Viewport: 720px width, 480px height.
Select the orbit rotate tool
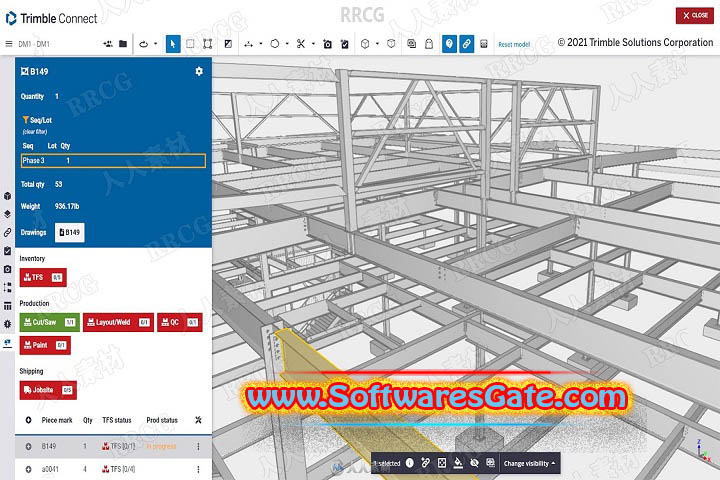144,44
